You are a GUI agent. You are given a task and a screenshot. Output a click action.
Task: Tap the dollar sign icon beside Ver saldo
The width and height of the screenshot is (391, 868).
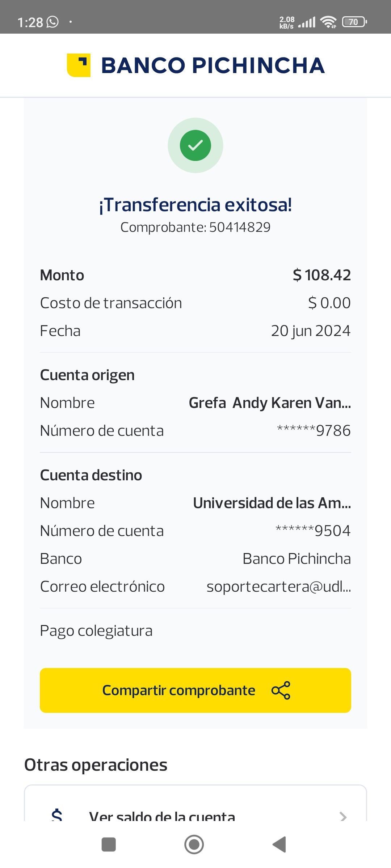[x=57, y=815]
